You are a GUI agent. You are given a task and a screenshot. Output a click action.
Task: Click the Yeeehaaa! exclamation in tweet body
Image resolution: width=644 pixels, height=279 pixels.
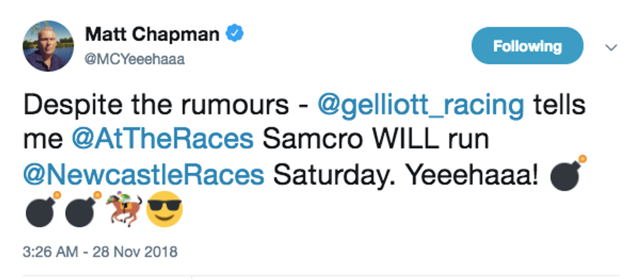(473, 175)
